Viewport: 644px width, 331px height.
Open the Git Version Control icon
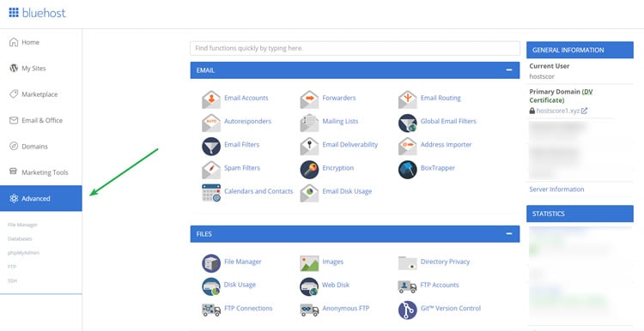(x=407, y=310)
